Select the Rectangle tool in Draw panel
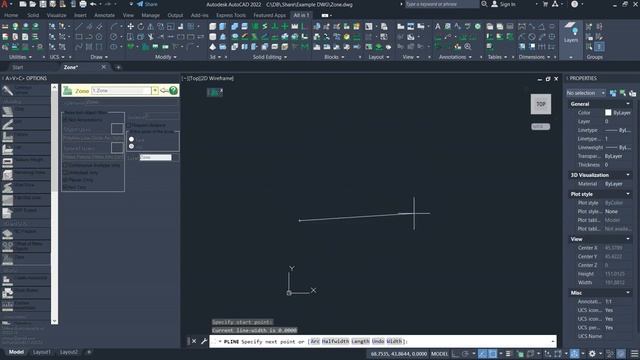 click(79, 37)
